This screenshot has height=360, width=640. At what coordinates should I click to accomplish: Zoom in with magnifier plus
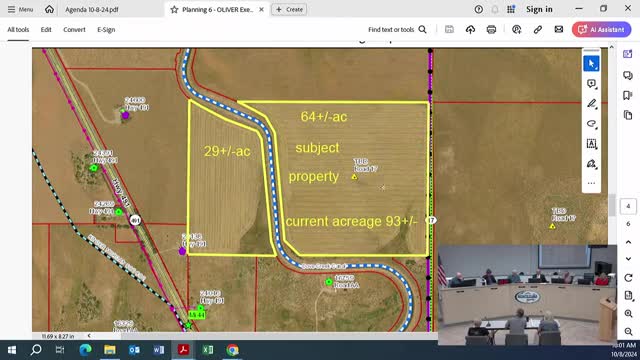coord(628,313)
